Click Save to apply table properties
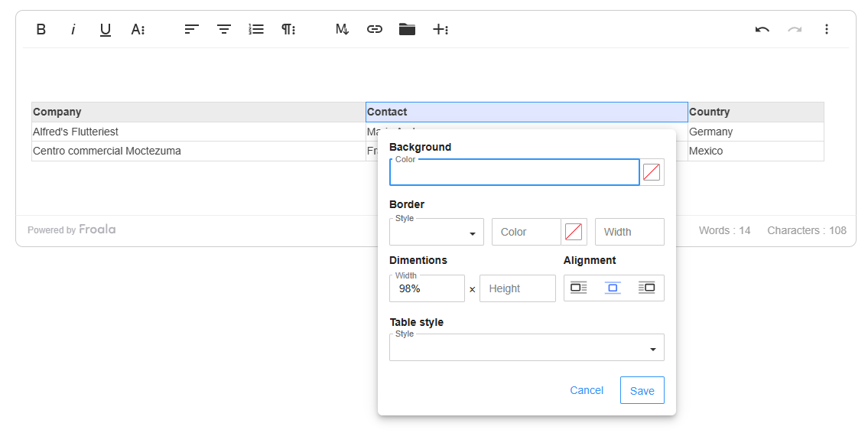 (642, 390)
